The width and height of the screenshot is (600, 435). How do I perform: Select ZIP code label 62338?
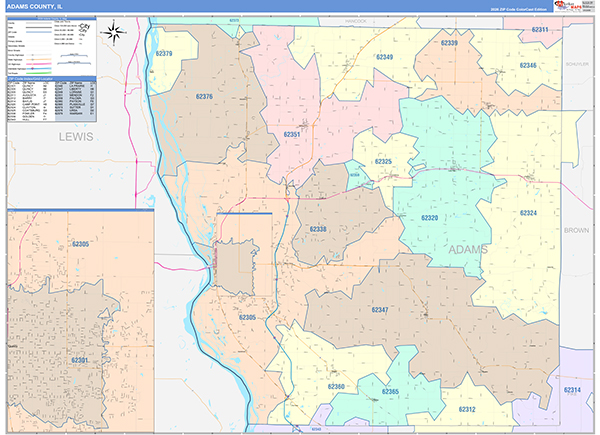coord(318,229)
